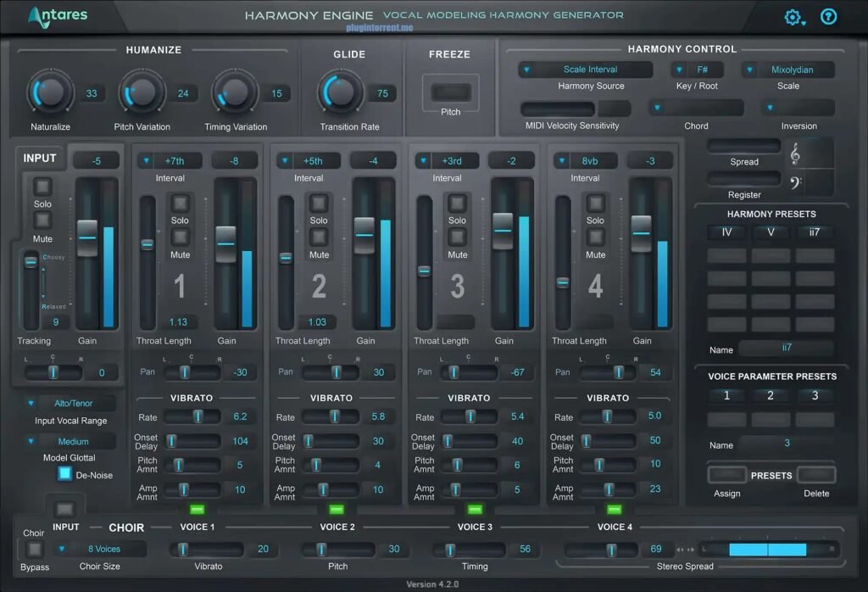Select voice parameter preset 1
This screenshot has width=868, height=592.
(x=726, y=395)
